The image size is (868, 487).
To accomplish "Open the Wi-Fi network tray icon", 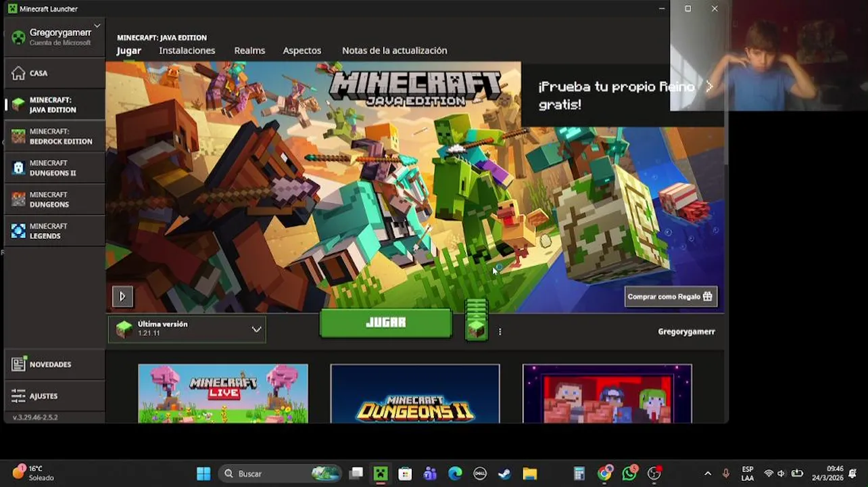I will (768, 473).
